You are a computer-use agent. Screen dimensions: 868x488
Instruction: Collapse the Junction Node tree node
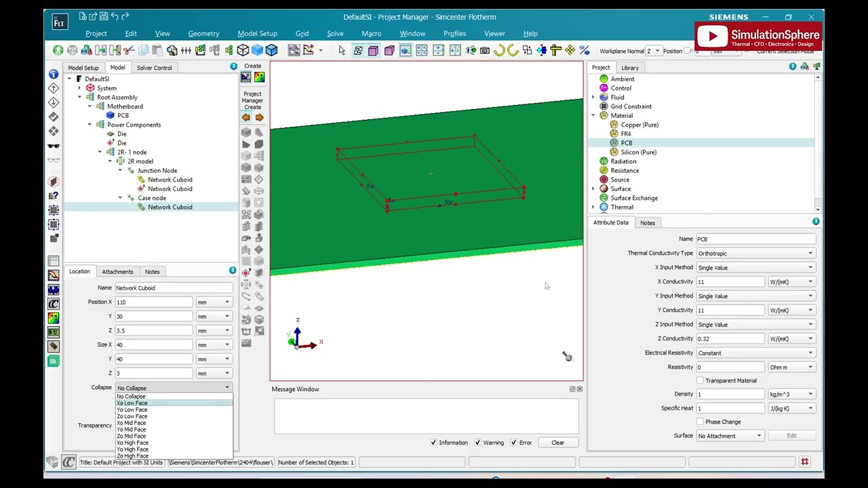[120, 171]
